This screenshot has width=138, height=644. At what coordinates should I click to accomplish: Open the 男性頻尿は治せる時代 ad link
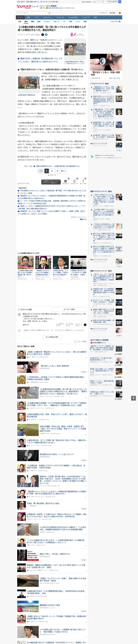[x=57, y=454]
